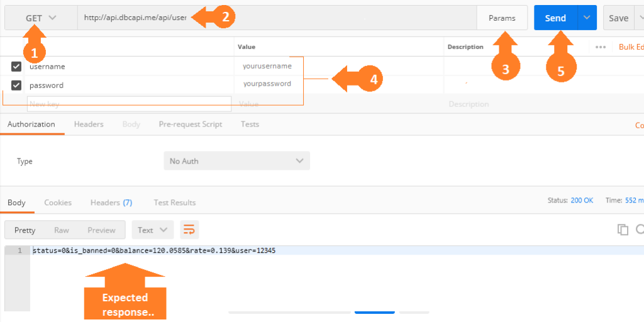Open the three-dots options beside Description column
The height and width of the screenshot is (322, 644).
pyautogui.click(x=601, y=47)
